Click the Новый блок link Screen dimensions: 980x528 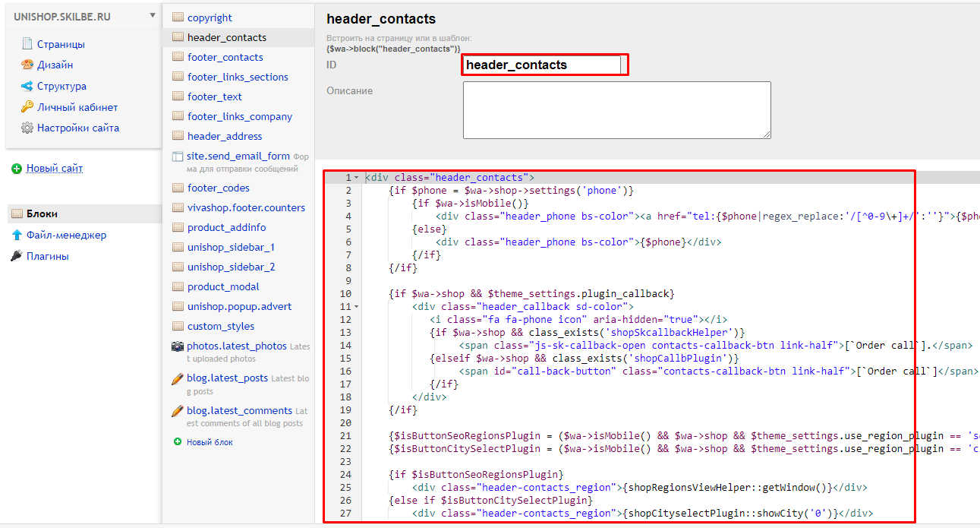tap(210, 442)
